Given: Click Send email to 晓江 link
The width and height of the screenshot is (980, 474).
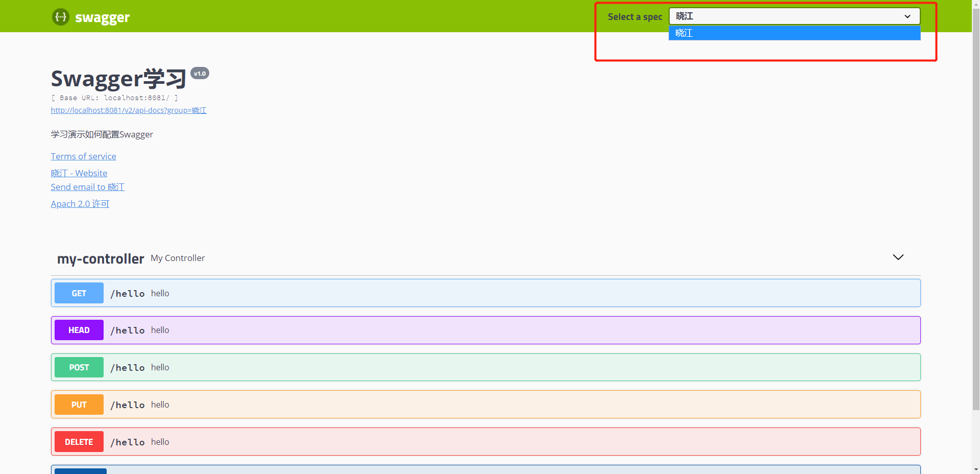Looking at the screenshot, I should [x=88, y=187].
